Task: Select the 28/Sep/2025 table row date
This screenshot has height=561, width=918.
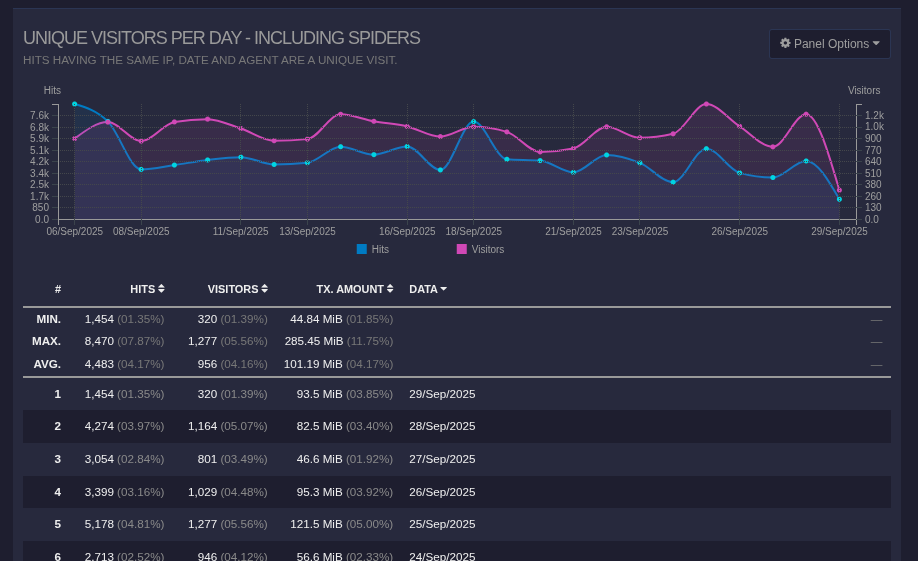Action: pos(442,426)
